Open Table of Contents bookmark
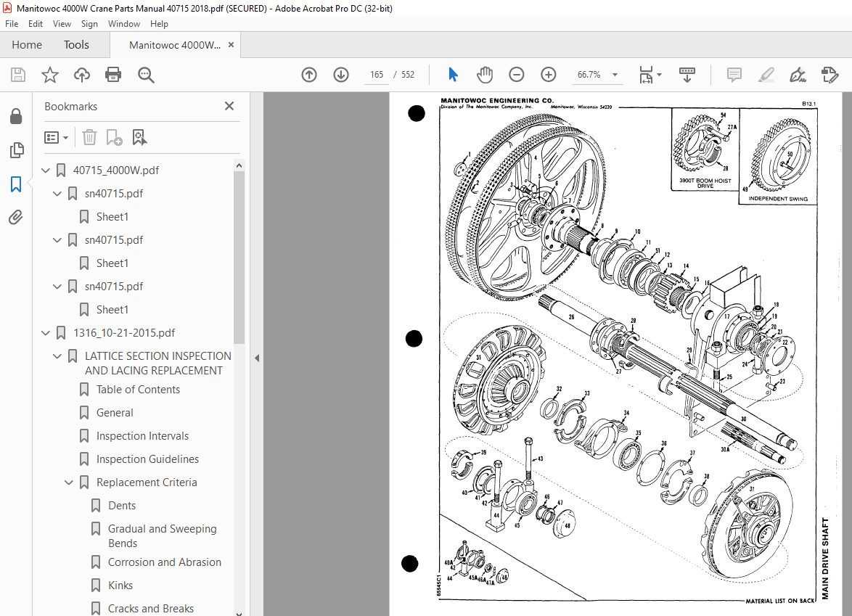This screenshot has height=616, width=852. [138, 390]
